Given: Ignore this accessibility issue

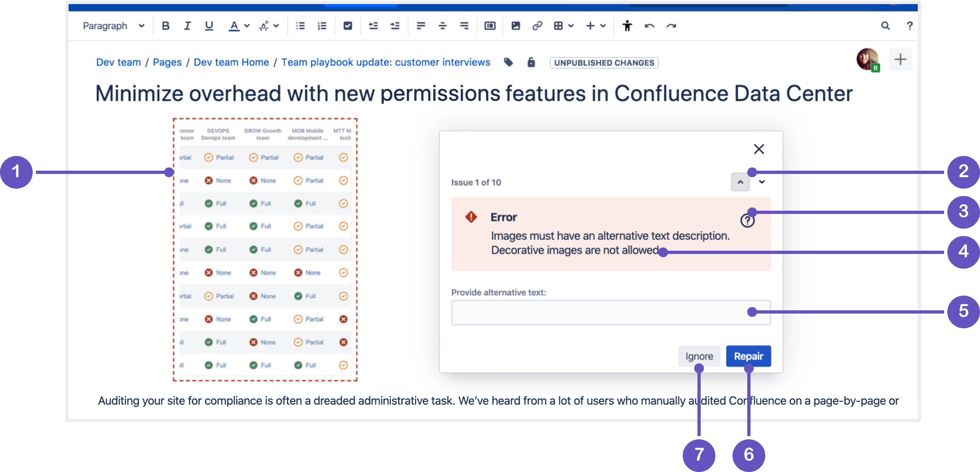Looking at the screenshot, I should coord(699,356).
